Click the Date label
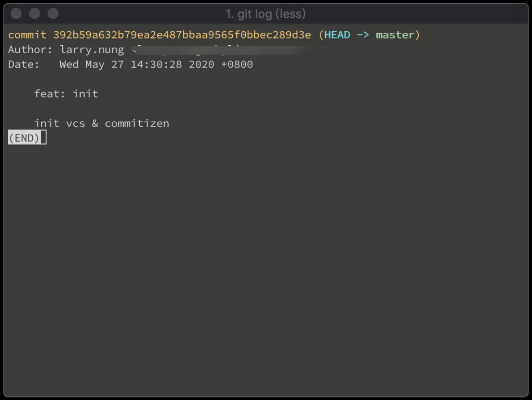This screenshot has height=400, width=532. (x=24, y=64)
